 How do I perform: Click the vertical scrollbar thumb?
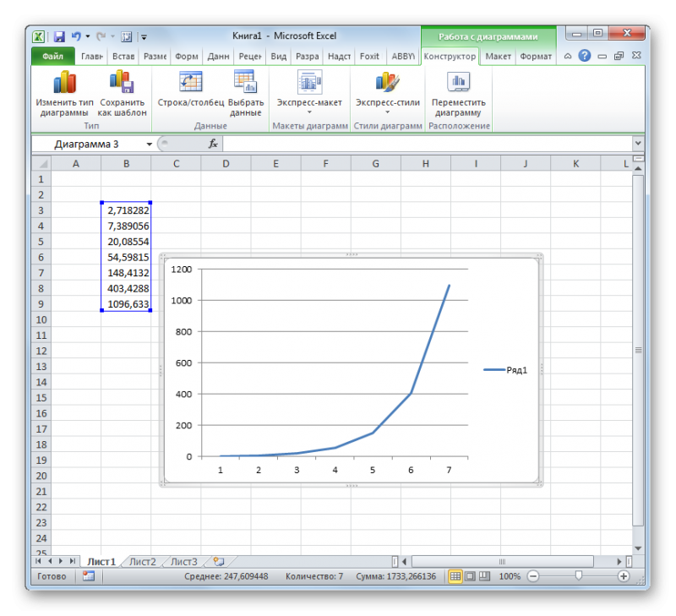coord(638,350)
